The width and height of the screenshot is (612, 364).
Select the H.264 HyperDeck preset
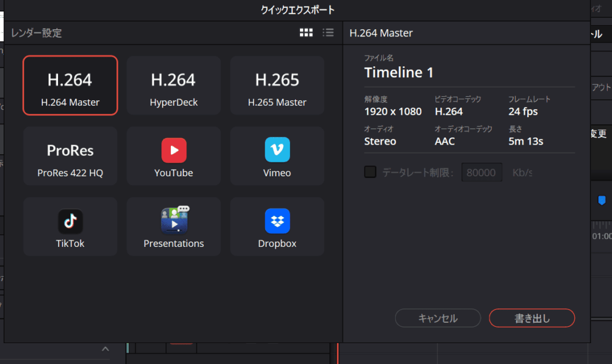174,85
